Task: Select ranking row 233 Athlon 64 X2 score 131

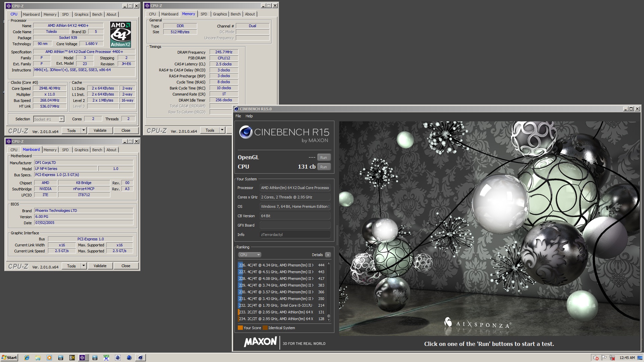Action: [282, 312]
